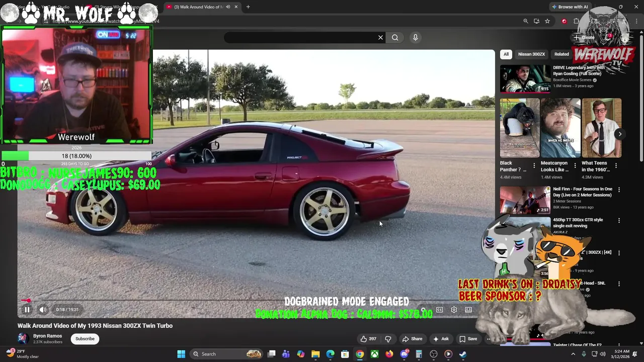
Task: Open Xbox app from taskbar
Action: [374, 354]
